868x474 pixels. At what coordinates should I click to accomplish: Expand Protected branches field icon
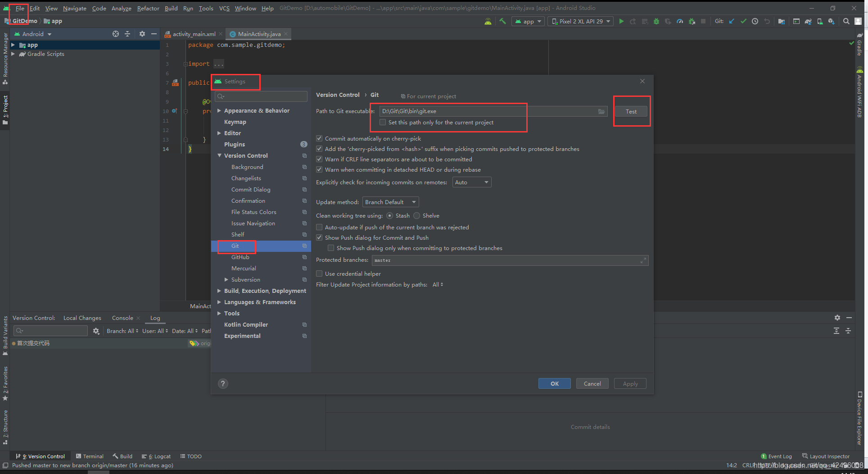[x=643, y=260]
